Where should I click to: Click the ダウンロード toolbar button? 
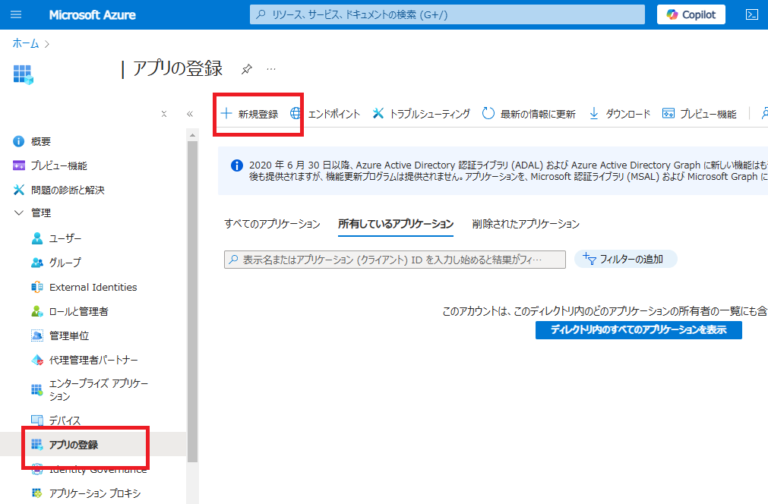coord(619,114)
